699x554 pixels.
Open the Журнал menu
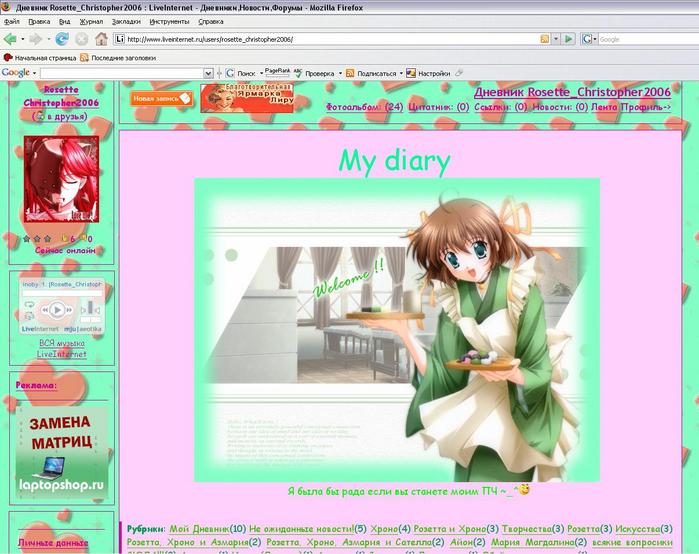coord(91,21)
